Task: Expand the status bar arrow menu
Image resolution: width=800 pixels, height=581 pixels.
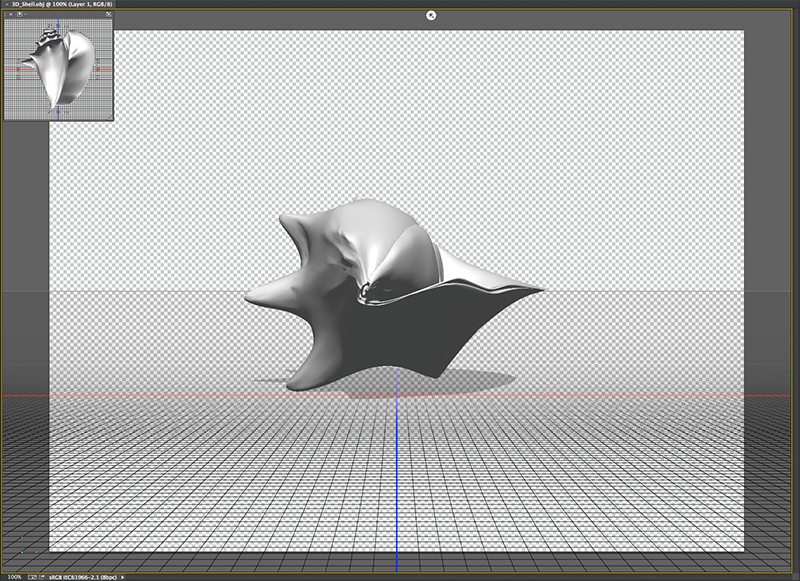Action: click(124, 576)
